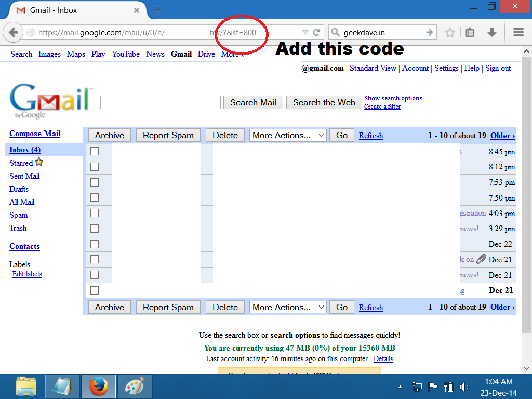Submit search with the go arrow
This screenshot has height=399, width=532.
[x=429, y=32]
